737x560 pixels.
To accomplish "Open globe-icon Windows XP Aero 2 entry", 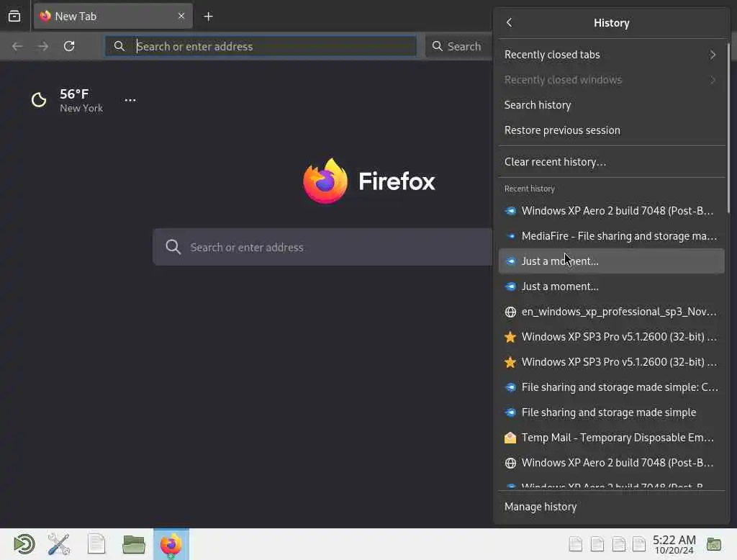I will coord(611,463).
